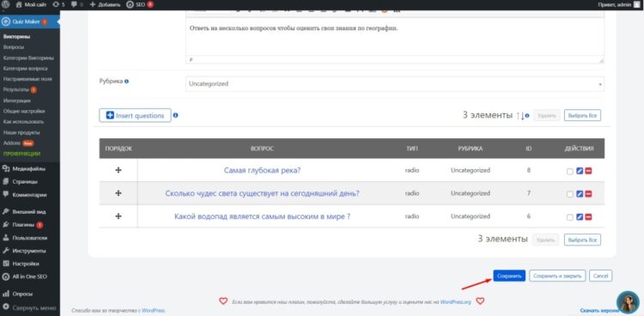The height and width of the screenshot is (316, 644).
Task: Open Как использовать page
Action: coord(23,122)
